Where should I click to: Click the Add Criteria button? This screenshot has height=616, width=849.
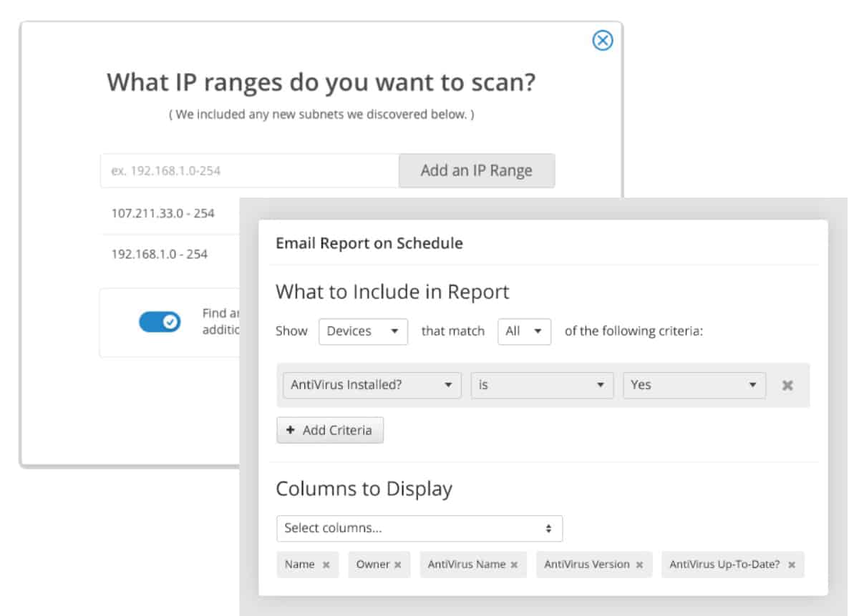pos(330,430)
